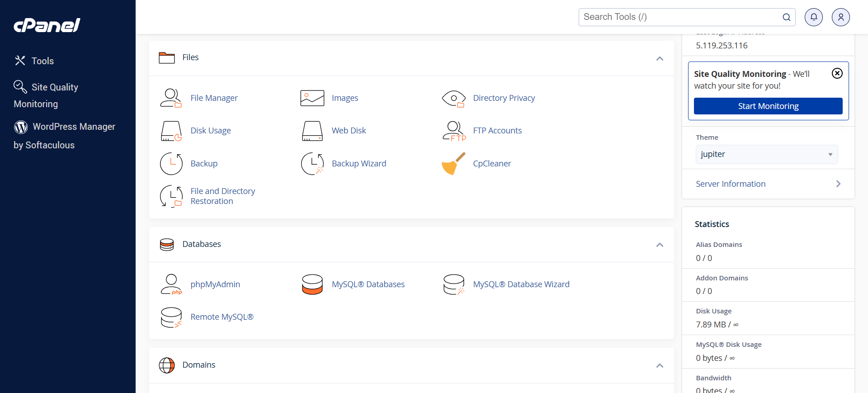Click the Remote MySQL icon
The height and width of the screenshot is (393, 868).
(x=171, y=317)
